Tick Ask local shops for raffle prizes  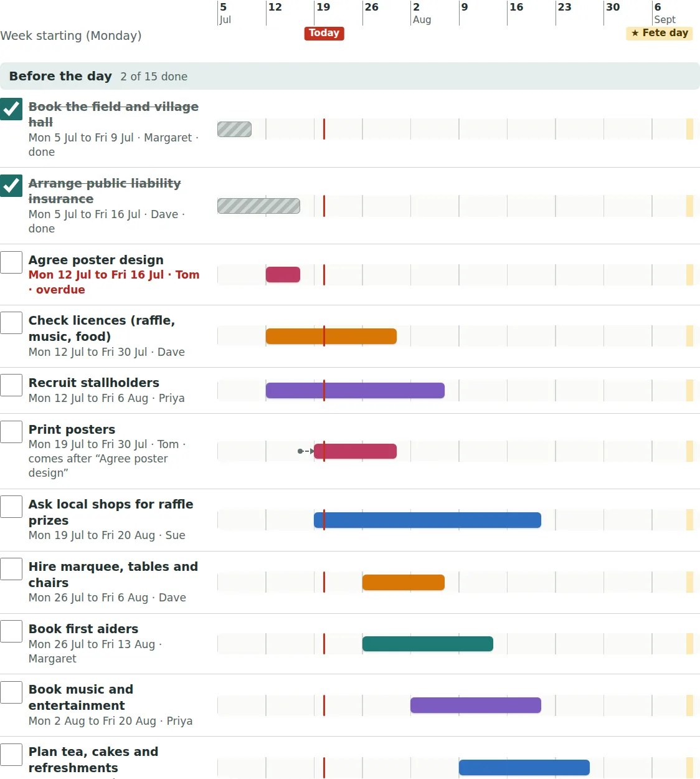pyautogui.click(x=11, y=507)
